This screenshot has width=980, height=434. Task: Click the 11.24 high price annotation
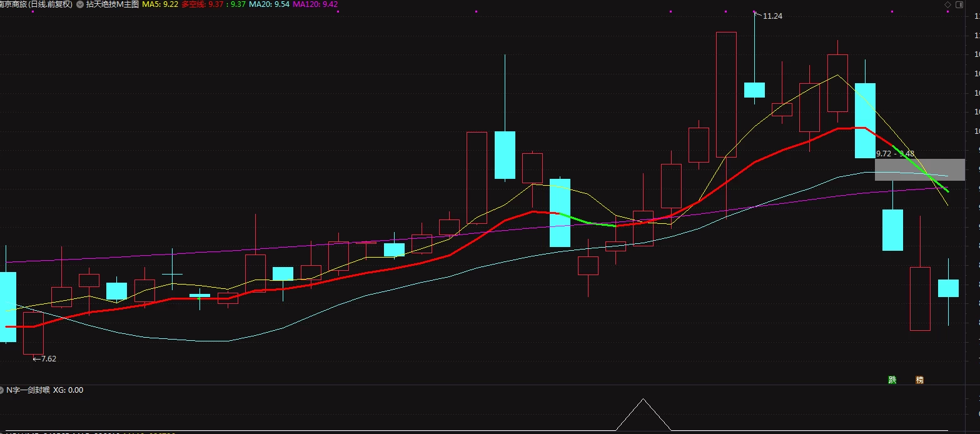click(x=773, y=16)
